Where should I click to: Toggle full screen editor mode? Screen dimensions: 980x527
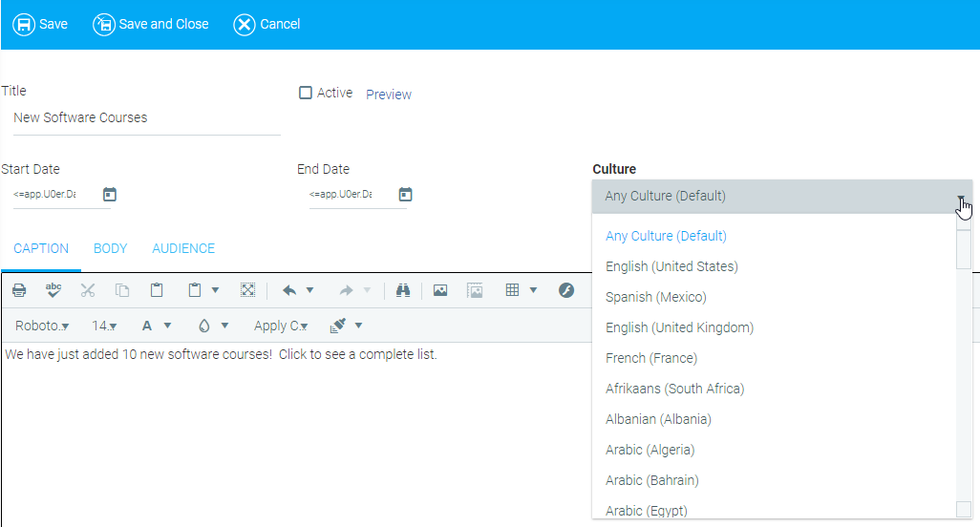pos(247,290)
